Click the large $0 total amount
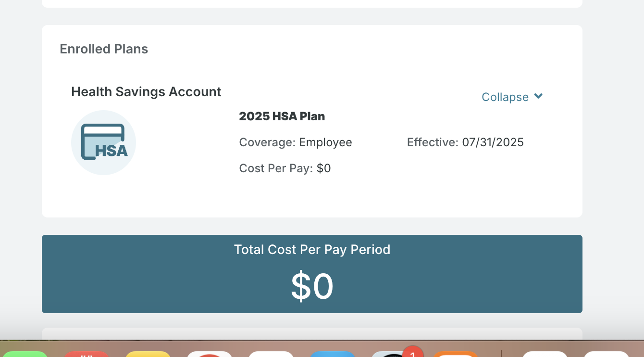The height and width of the screenshot is (357, 644). coord(312,287)
